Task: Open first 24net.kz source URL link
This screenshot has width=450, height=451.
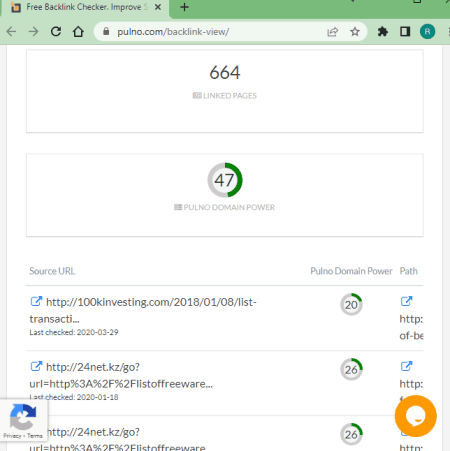Action: click(121, 375)
